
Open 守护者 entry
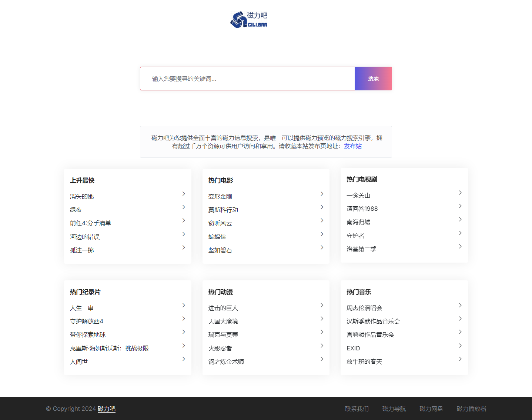click(x=355, y=236)
